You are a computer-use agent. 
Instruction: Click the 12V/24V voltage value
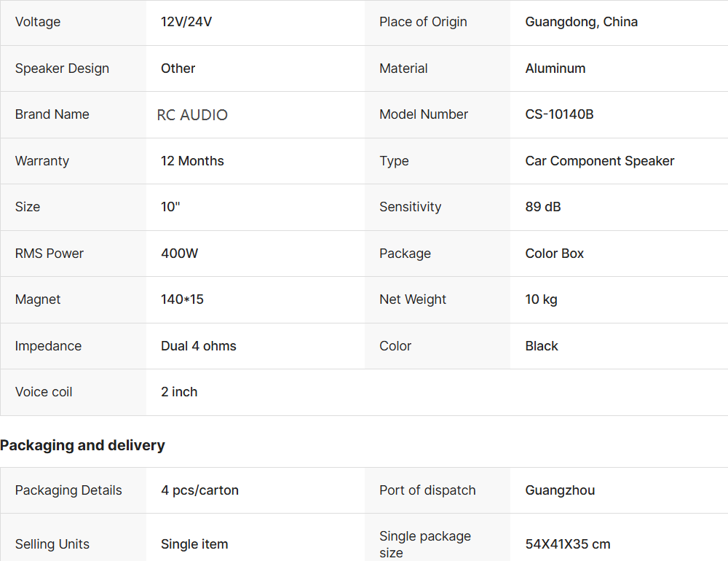[x=186, y=22]
